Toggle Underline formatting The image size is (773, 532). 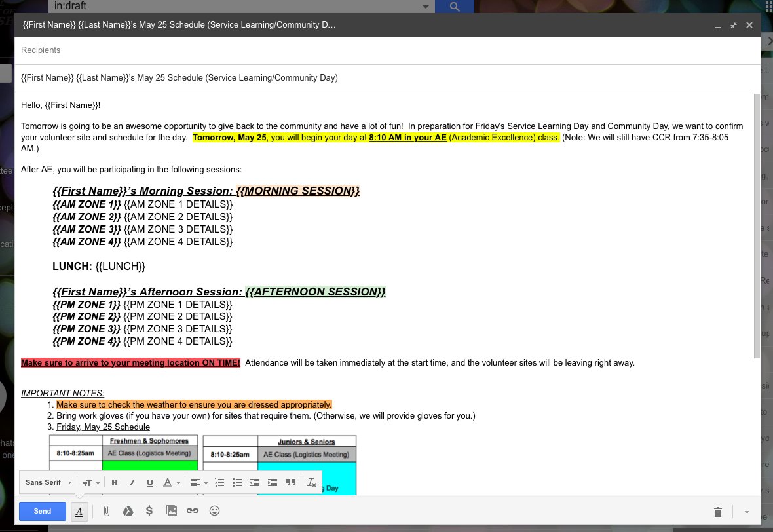tap(150, 483)
